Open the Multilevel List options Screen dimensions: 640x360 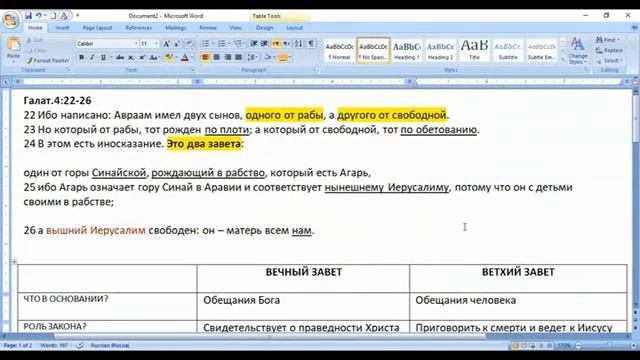(239, 44)
